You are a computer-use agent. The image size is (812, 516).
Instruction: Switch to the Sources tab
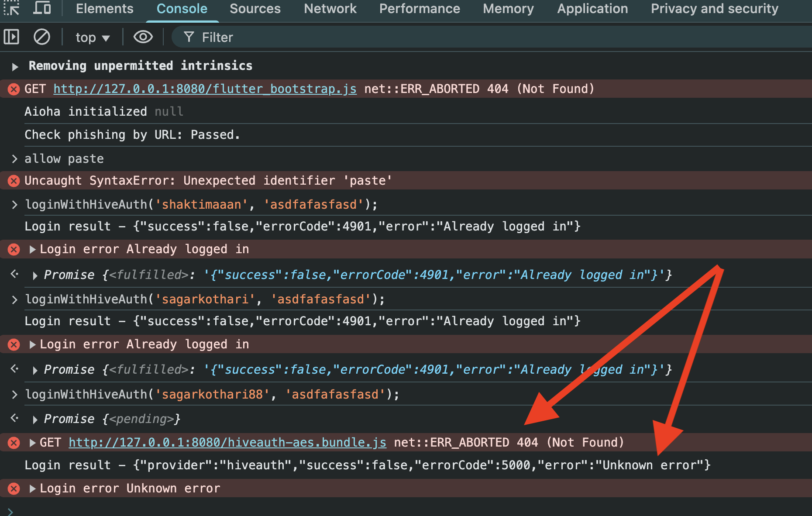tap(255, 9)
